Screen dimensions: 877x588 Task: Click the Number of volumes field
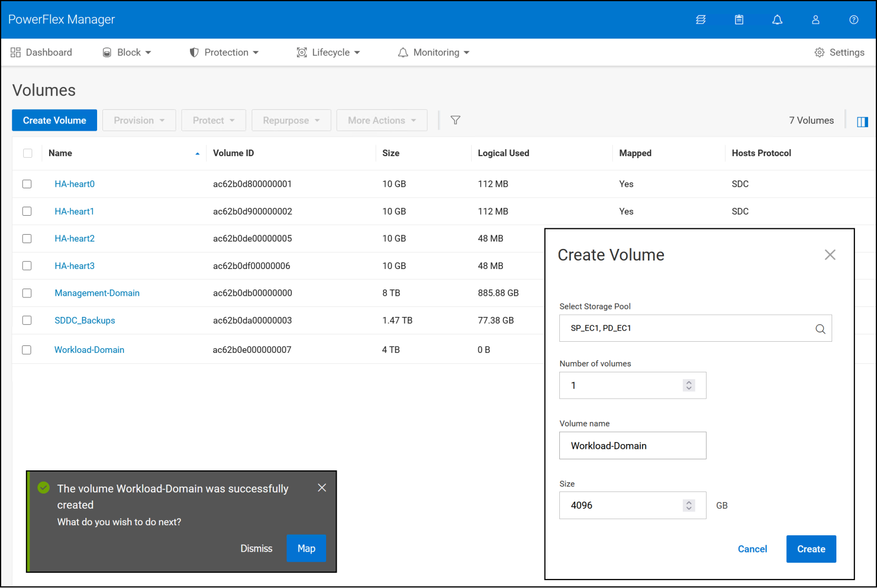coord(633,385)
